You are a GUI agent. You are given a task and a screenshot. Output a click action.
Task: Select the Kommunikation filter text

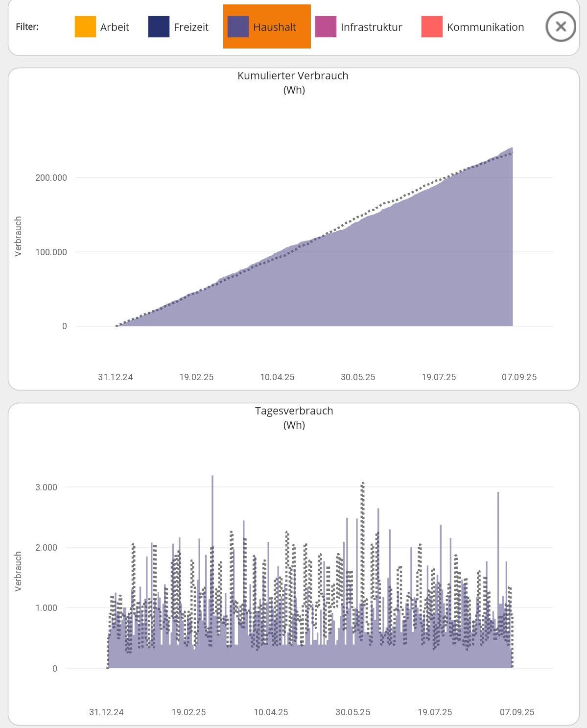(x=485, y=27)
